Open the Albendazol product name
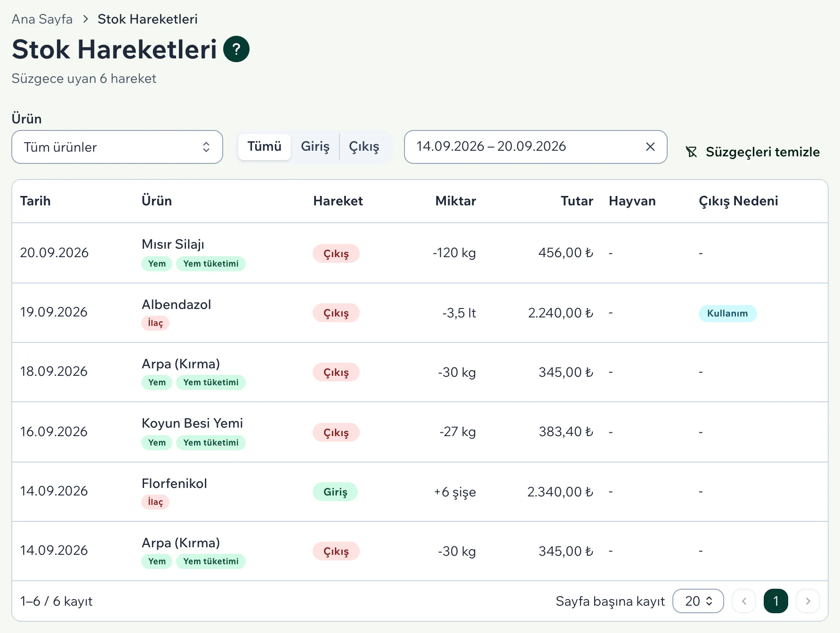This screenshot has width=840, height=633. pos(177,304)
